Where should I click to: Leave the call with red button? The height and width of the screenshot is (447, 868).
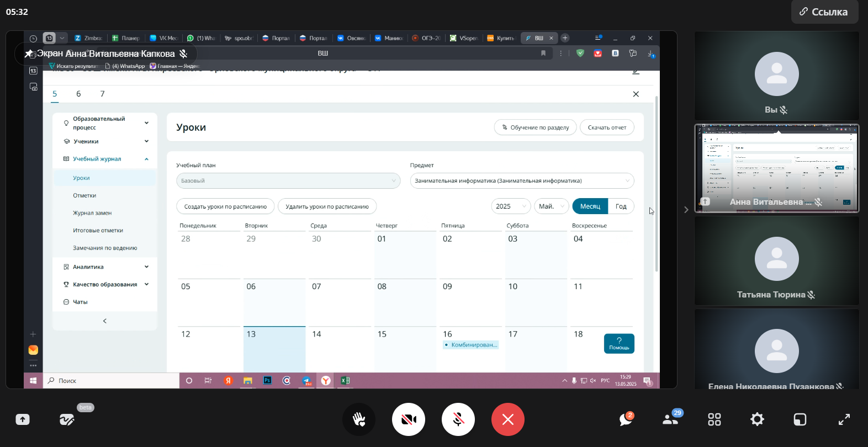[508, 419]
